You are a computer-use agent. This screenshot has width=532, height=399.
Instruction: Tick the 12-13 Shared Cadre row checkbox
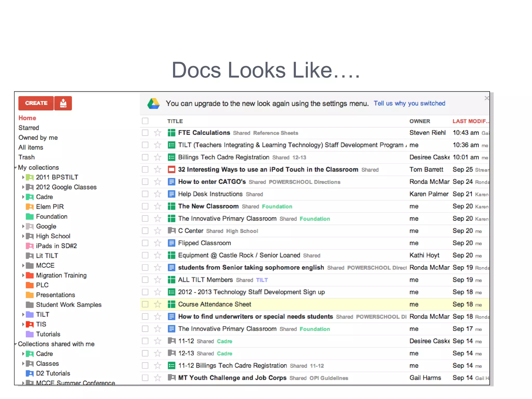point(145,353)
